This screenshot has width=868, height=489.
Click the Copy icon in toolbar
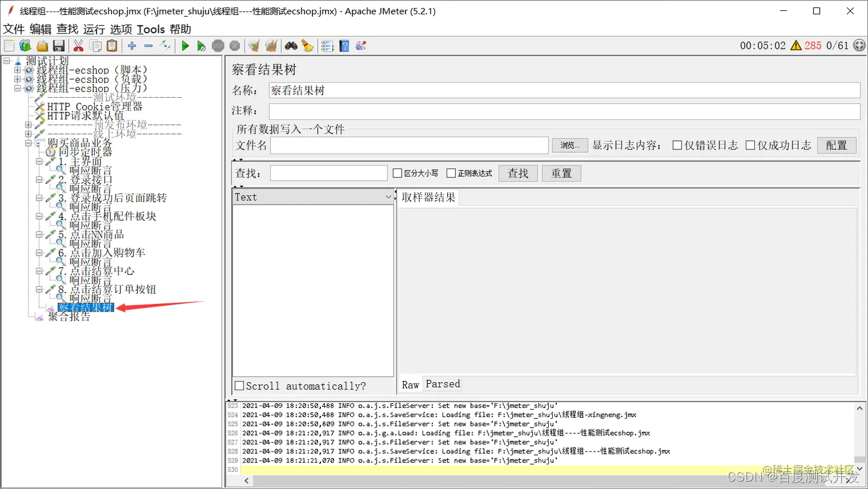96,45
